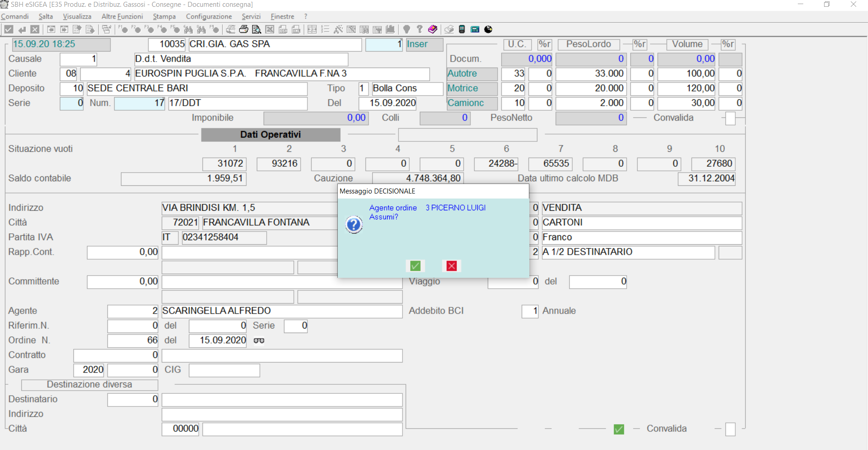Open the Stampa menu
868x450 pixels.
[x=164, y=16]
